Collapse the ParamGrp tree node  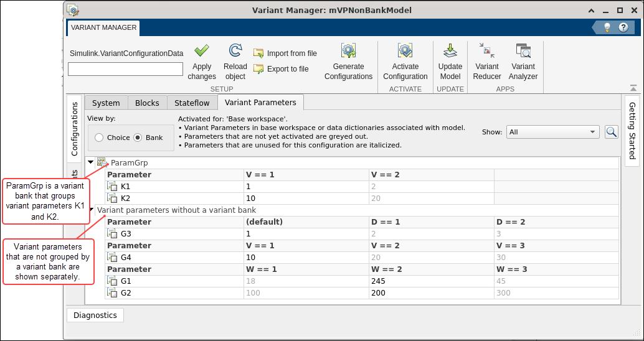coord(91,162)
